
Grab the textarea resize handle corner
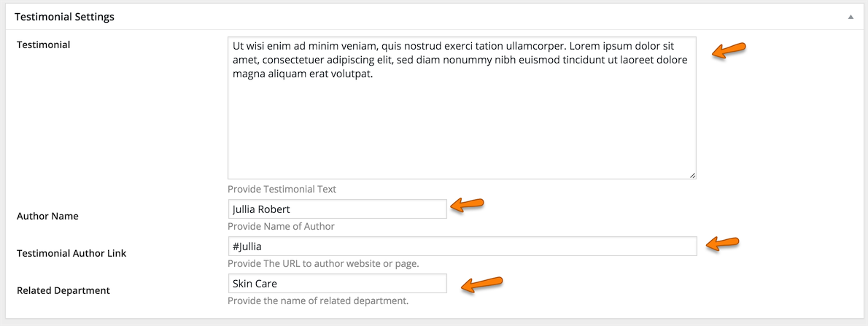click(692, 175)
